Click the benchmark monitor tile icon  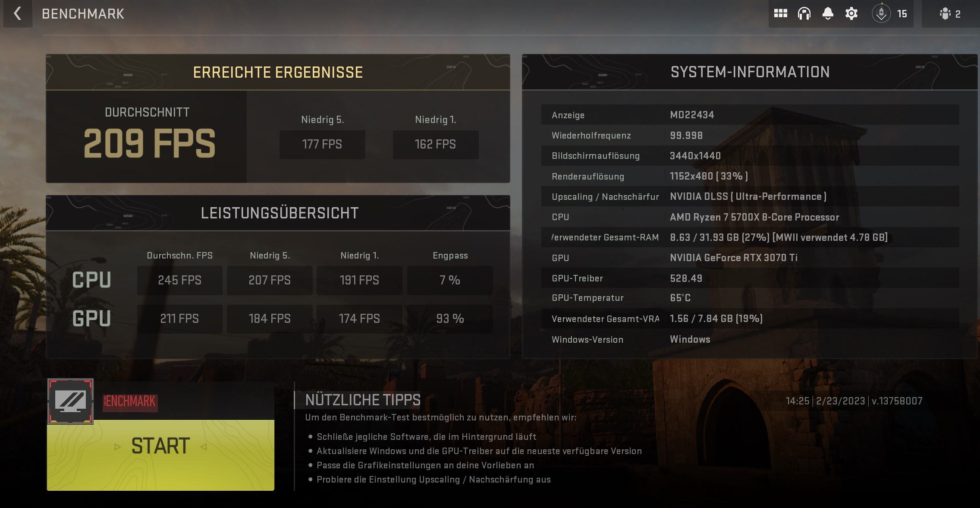(x=70, y=401)
